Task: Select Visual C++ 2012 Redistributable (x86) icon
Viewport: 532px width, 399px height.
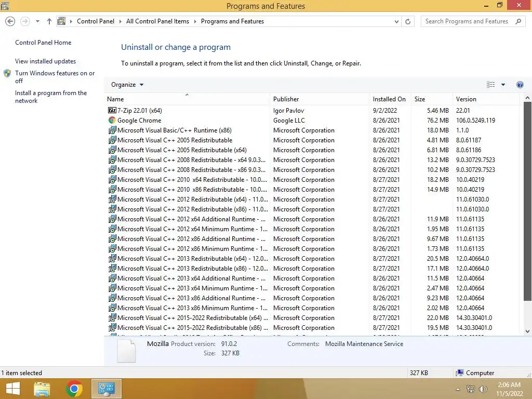Action: coord(112,209)
